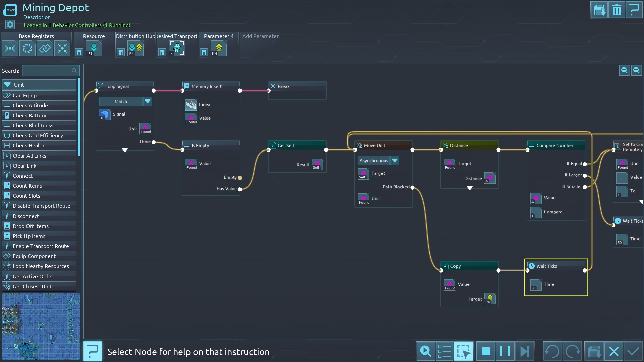Open the Asynchronous dropdown in Move Unit
Image resolution: width=644 pixels, height=362 pixels.
pos(395,161)
